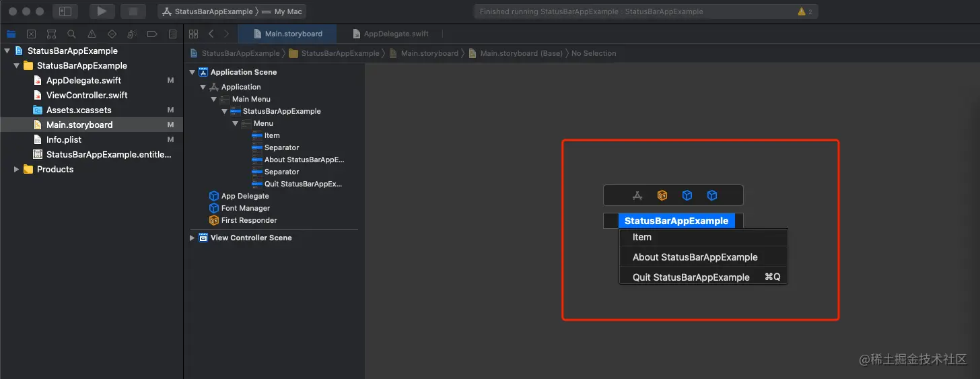Viewport: 980px width, 379px height.
Task: Open the related items grid icon
Action: click(194, 34)
